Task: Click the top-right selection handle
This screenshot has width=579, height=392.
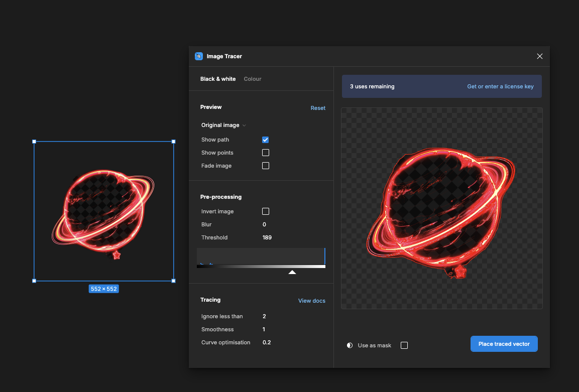Action: 174,142
